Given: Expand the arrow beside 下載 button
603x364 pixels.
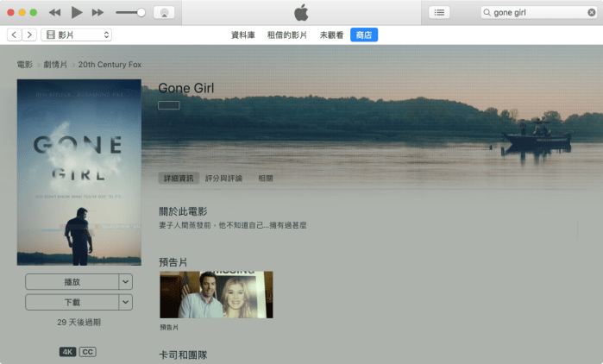Looking at the screenshot, I should tap(126, 302).
